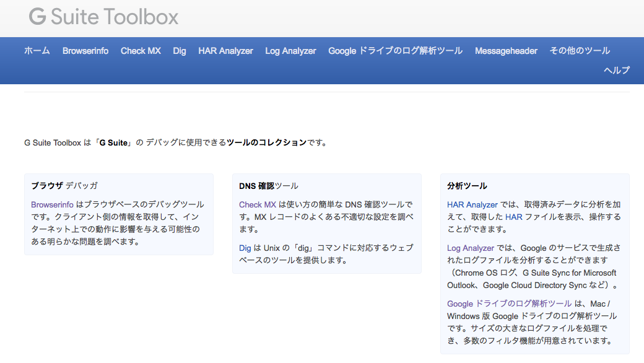Click the G Suite Toolbox logo
Image resolution: width=644 pixels, height=363 pixels.
103,17
